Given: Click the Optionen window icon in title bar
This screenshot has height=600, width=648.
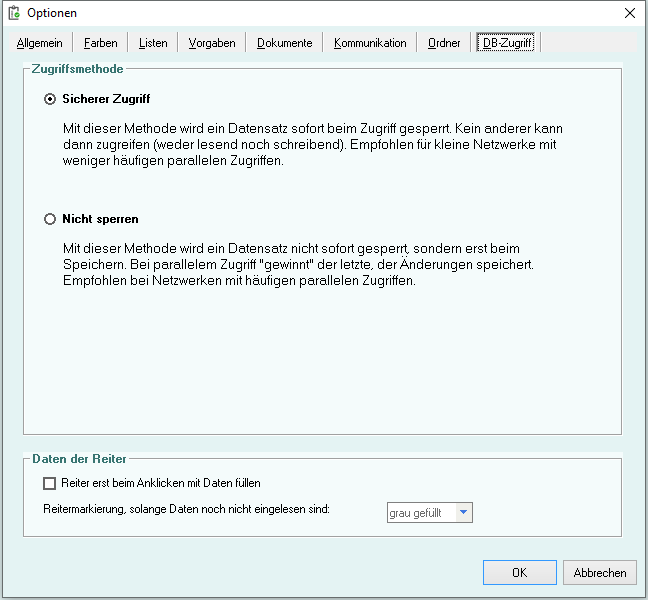Looking at the screenshot, I should (x=14, y=13).
